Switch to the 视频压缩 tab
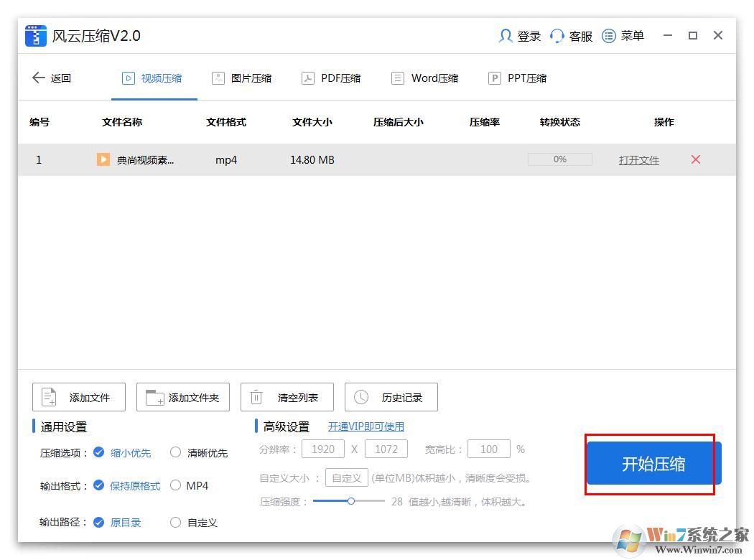The image size is (754, 560). click(x=153, y=78)
